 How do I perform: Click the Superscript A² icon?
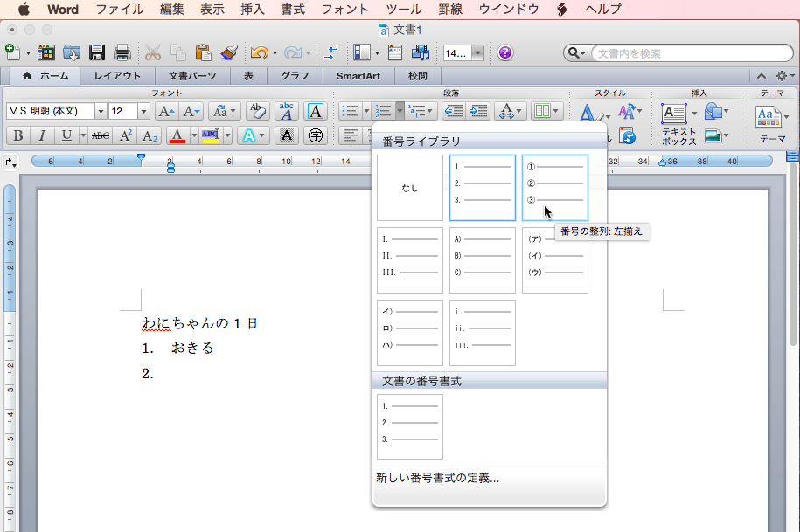126,135
